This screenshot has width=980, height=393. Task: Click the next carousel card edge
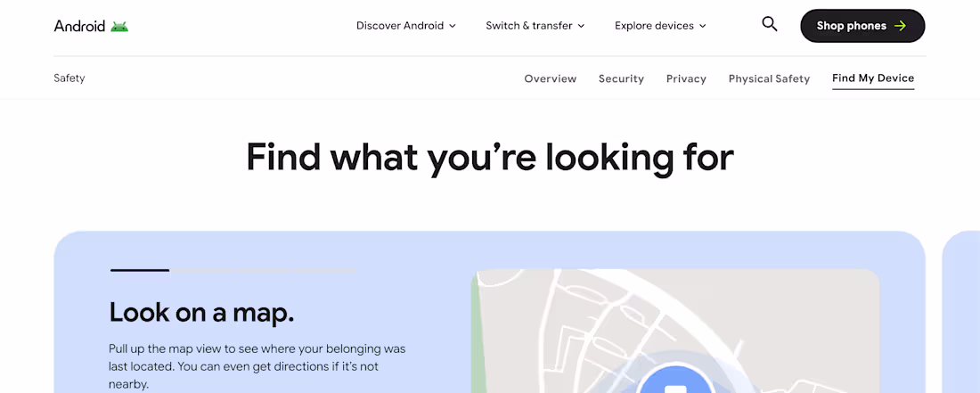pyautogui.click(x=960, y=313)
